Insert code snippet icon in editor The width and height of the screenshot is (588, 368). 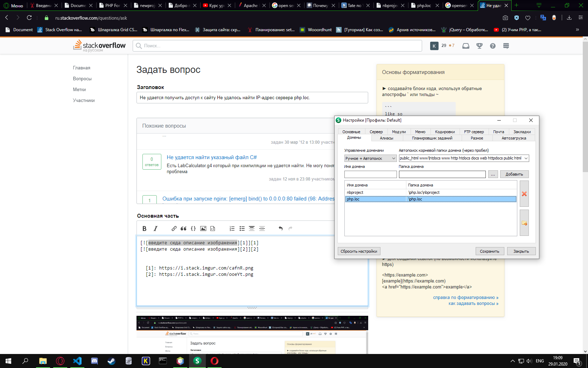click(x=212, y=229)
